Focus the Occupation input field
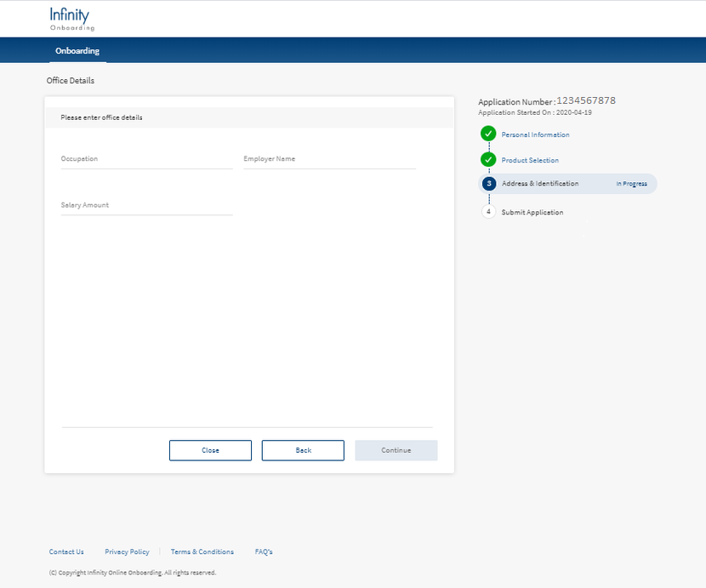 [x=146, y=159]
